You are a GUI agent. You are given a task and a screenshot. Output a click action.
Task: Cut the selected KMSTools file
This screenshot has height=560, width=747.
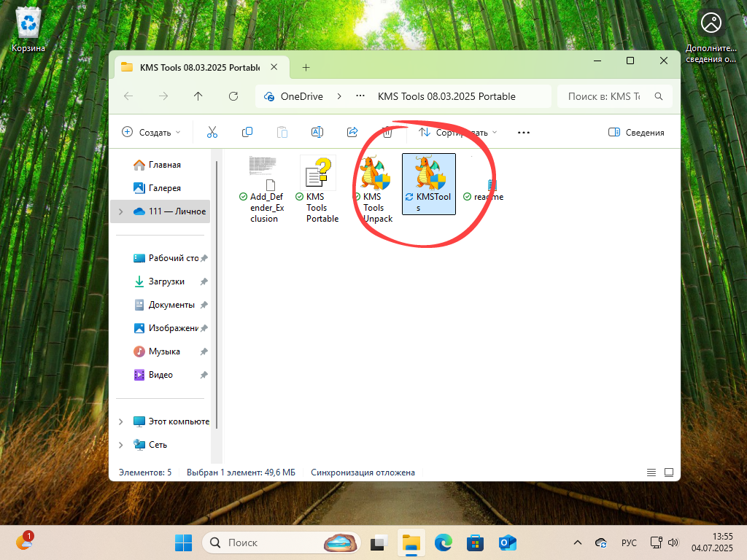point(213,132)
